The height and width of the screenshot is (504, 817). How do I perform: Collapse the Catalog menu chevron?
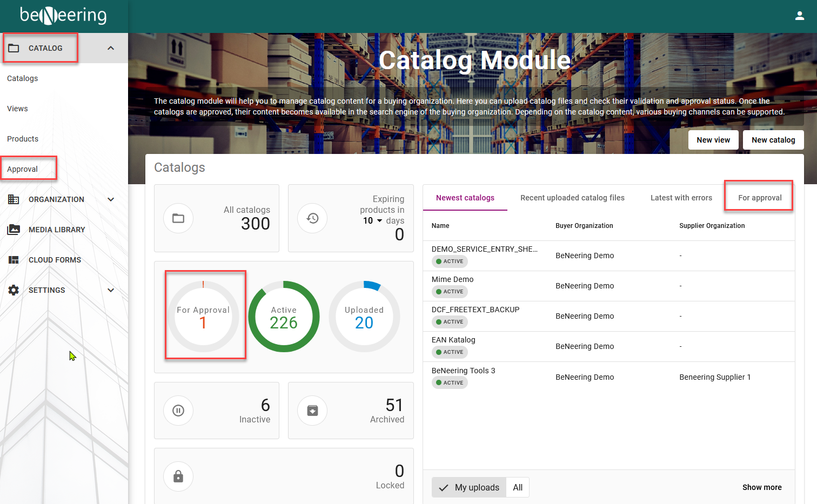(x=111, y=48)
